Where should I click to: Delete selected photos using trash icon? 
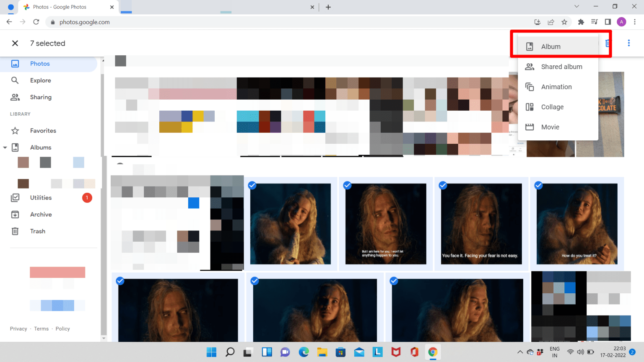point(608,43)
